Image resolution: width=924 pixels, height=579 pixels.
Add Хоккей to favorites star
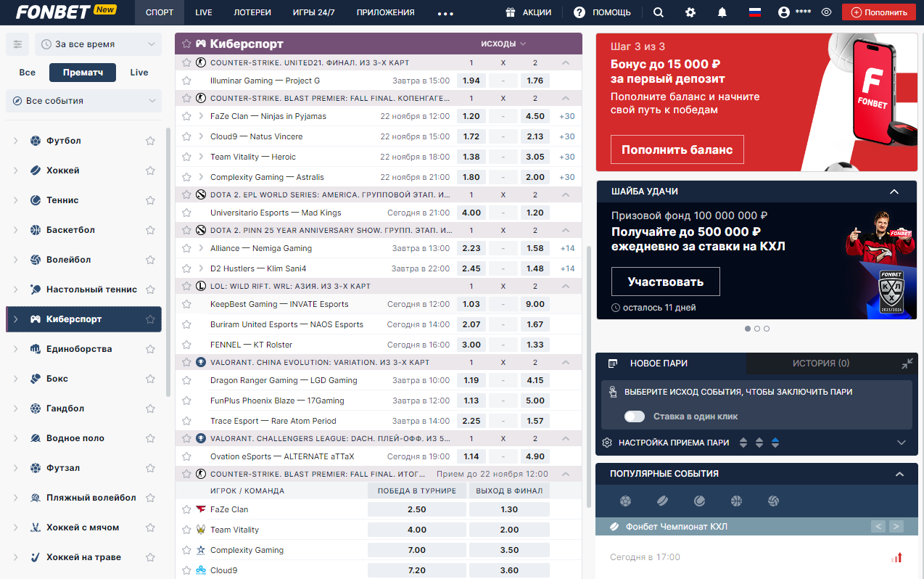[150, 171]
